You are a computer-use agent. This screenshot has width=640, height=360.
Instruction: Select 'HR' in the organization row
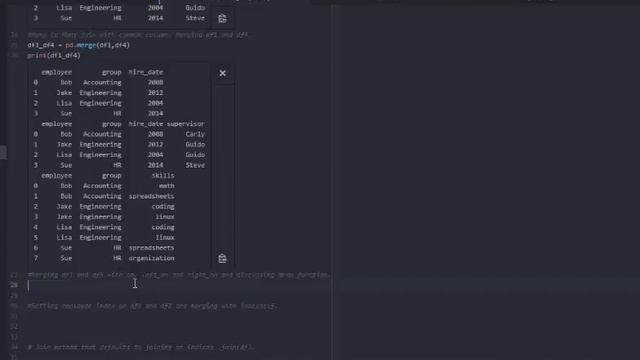117,258
